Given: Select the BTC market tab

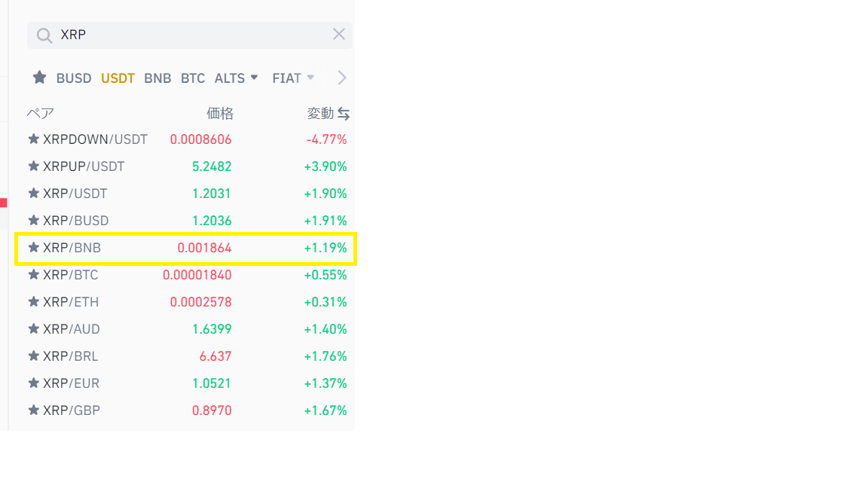Looking at the screenshot, I should (193, 78).
